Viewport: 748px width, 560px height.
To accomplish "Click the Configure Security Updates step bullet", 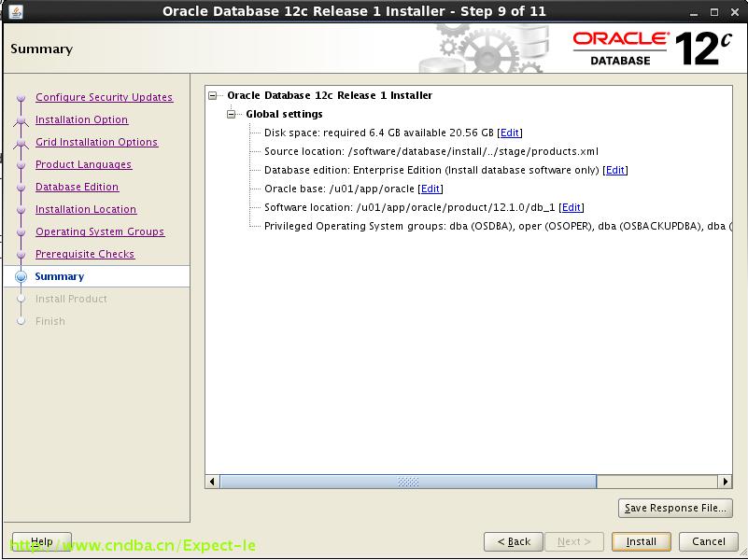I will pyautogui.click(x=21, y=98).
